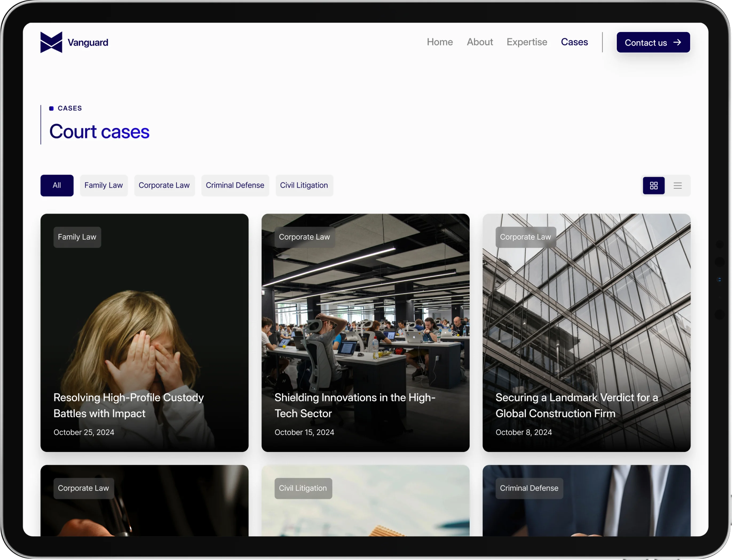Go to the About page

click(479, 42)
